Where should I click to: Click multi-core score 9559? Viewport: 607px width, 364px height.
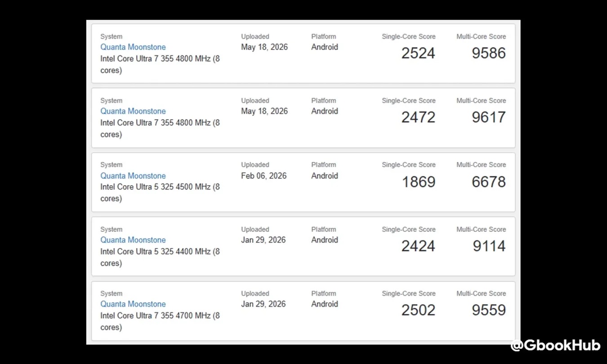pyautogui.click(x=489, y=310)
